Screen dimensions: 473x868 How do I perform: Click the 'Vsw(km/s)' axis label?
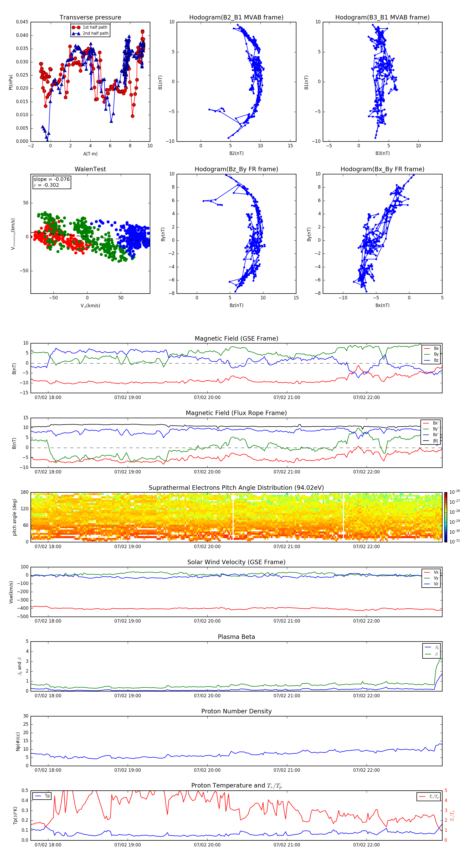[11, 592]
